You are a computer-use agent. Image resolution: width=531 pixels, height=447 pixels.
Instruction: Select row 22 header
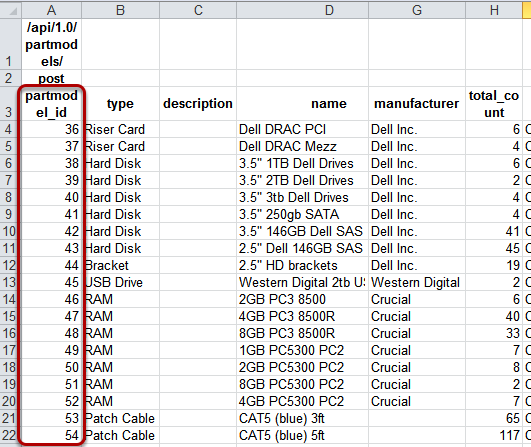(x=10, y=435)
